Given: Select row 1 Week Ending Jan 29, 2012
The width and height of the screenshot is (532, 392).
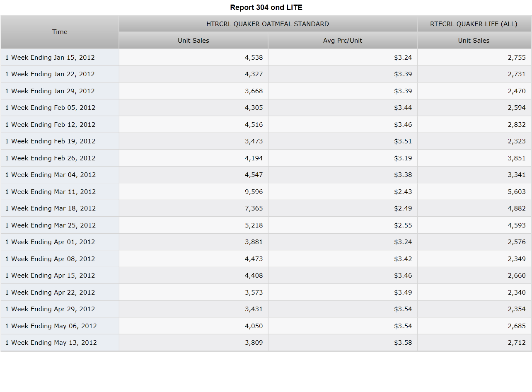Looking at the screenshot, I should pos(266,91).
